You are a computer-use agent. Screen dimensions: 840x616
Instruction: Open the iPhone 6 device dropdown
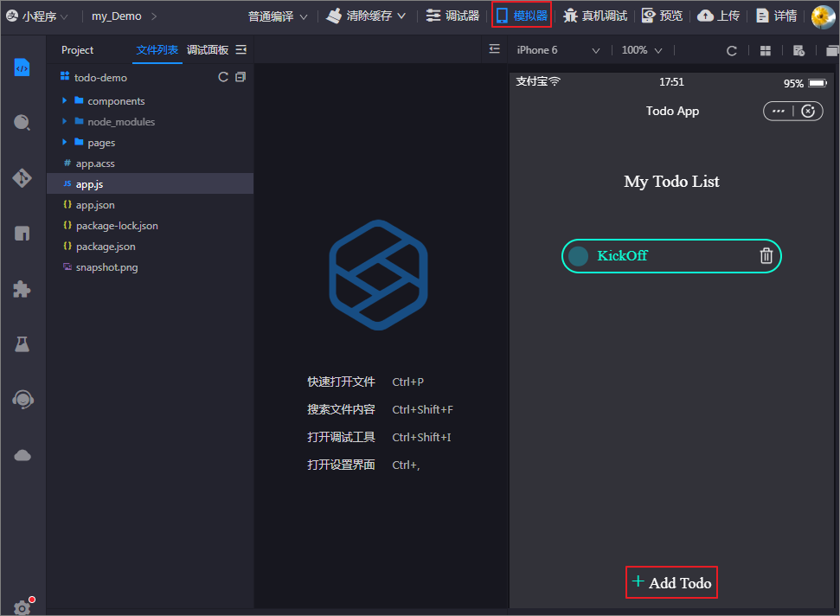558,50
